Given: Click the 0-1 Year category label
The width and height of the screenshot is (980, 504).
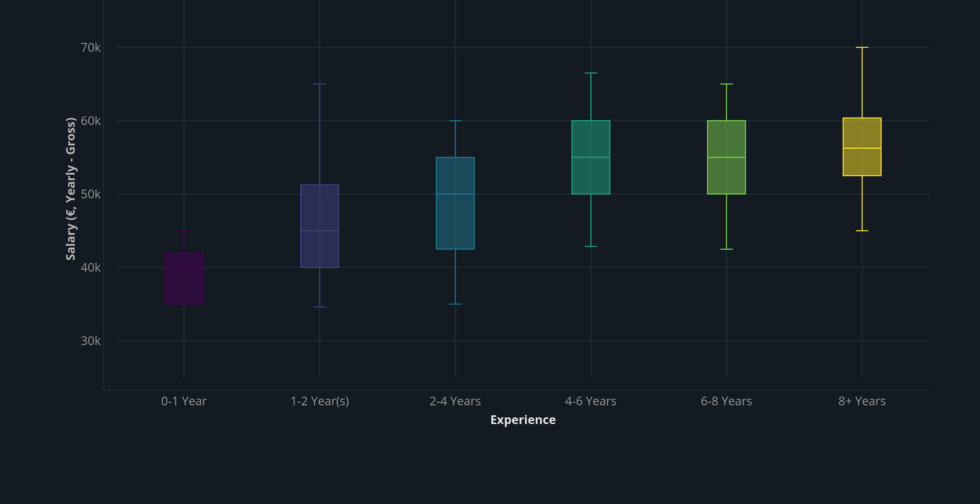Looking at the screenshot, I should [x=184, y=401].
